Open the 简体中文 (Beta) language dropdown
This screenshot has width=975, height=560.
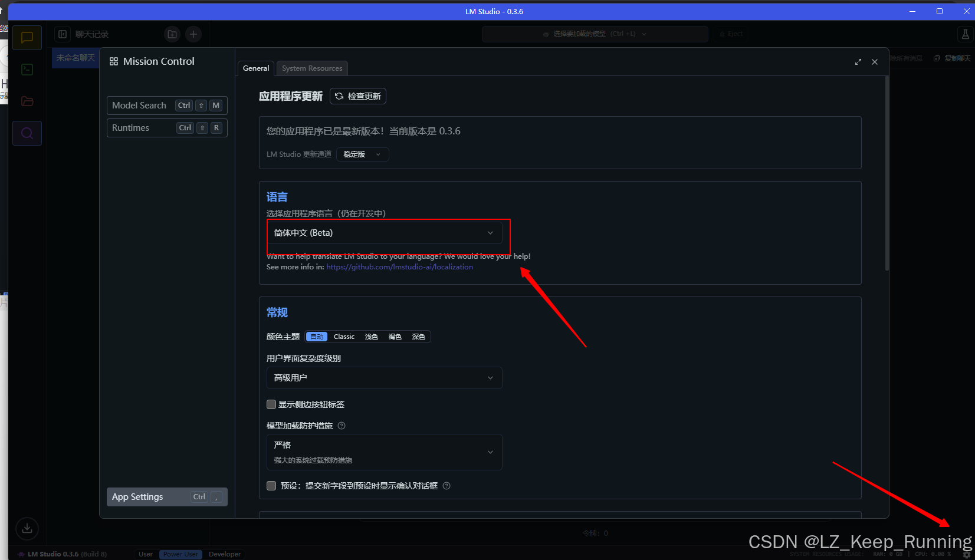click(x=385, y=233)
